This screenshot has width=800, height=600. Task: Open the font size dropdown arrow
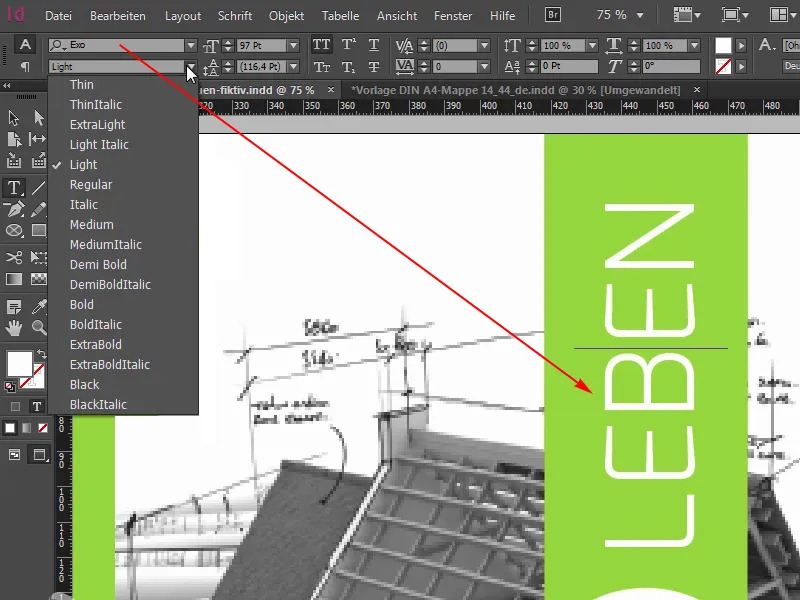point(293,45)
